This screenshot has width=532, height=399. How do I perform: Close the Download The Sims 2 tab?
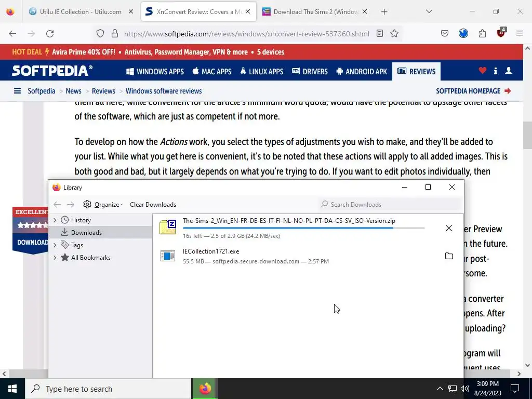[x=365, y=12]
